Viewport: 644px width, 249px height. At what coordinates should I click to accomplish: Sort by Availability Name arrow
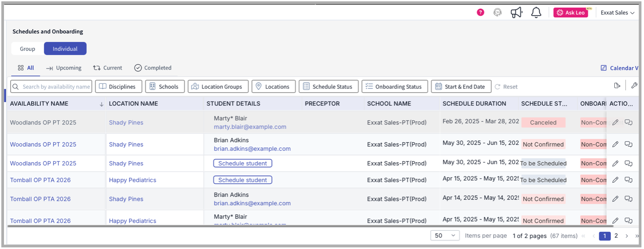point(101,104)
